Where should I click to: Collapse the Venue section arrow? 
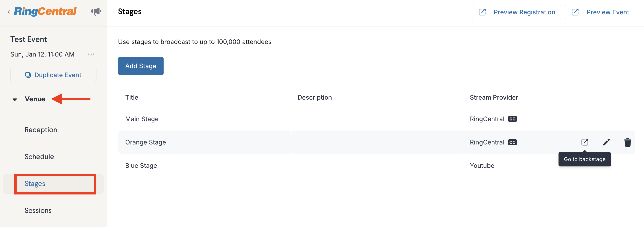[15, 99]
